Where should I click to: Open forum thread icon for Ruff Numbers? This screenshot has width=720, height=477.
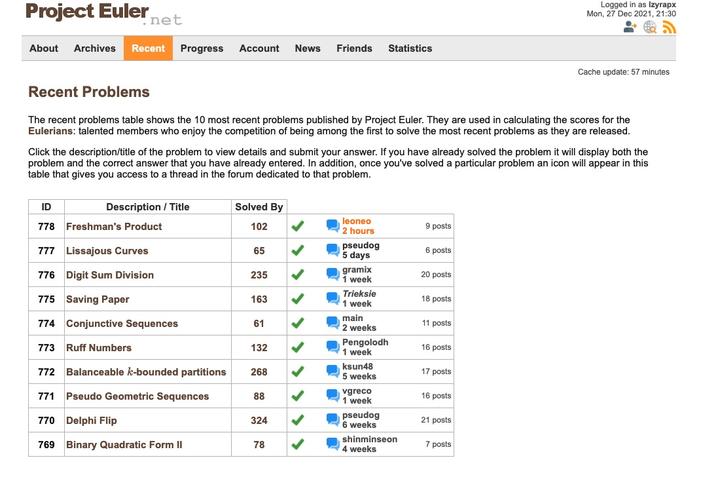(x=333, y=348)
